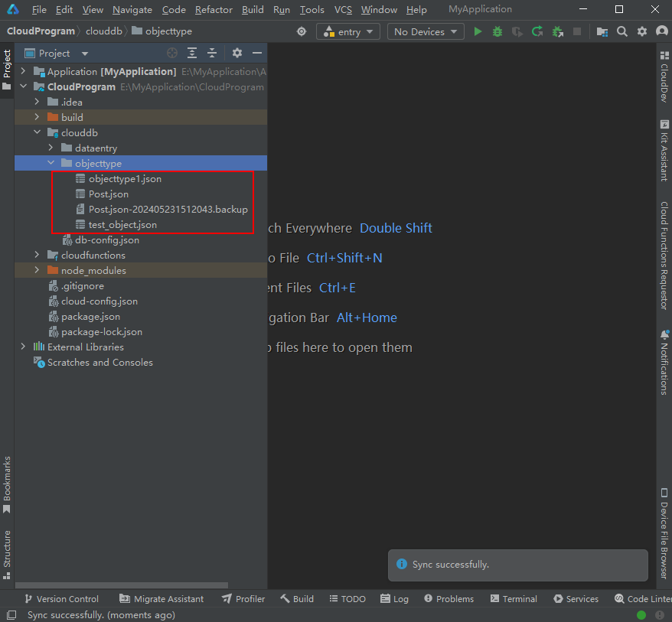Viewport: 672px width, 622px height.
Task: Open the No Devices dropdown
Action: pos(425,31)
